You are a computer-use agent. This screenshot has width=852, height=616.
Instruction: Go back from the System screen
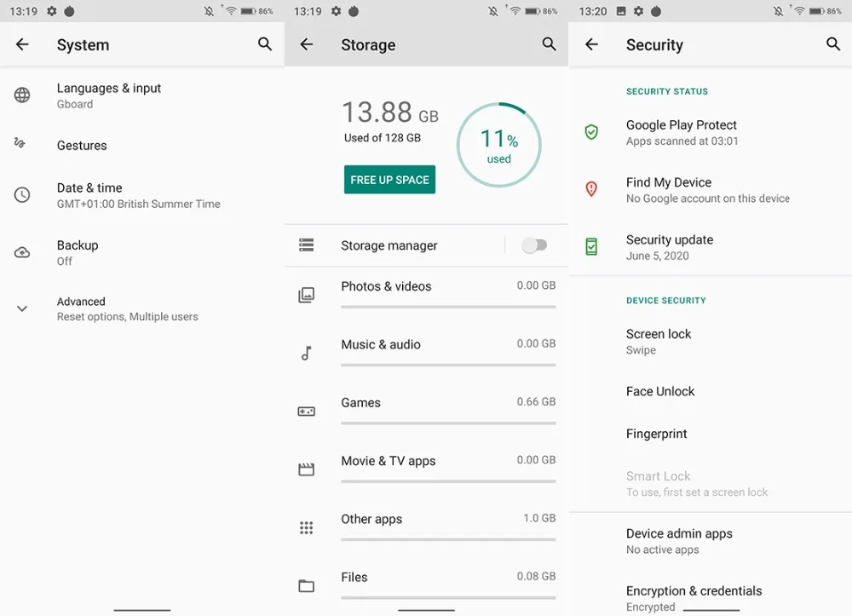tap(22, 44)
